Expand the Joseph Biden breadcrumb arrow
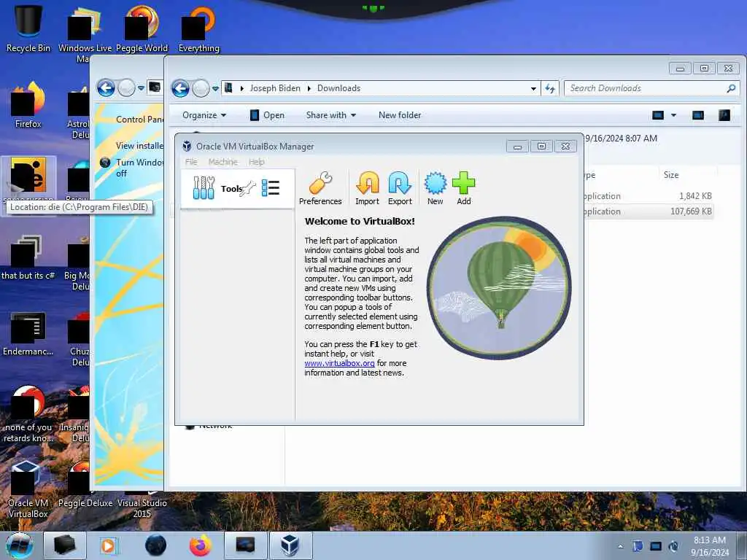 coord(242,88)
